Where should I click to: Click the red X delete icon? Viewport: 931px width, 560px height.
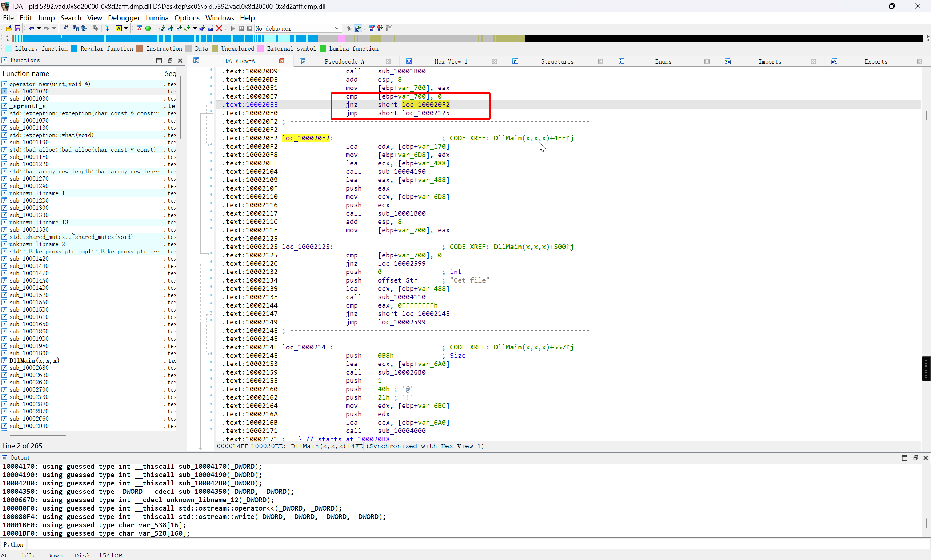219,28
